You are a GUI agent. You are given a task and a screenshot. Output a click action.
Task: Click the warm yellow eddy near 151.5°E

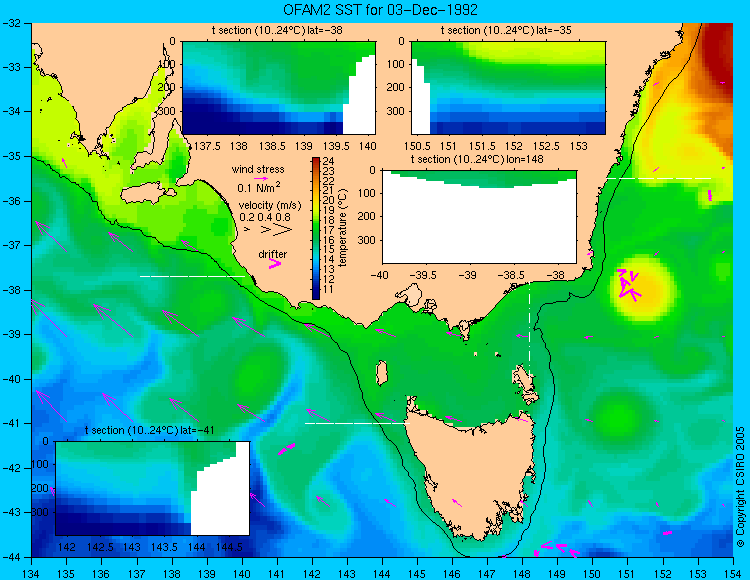(642, 288)
